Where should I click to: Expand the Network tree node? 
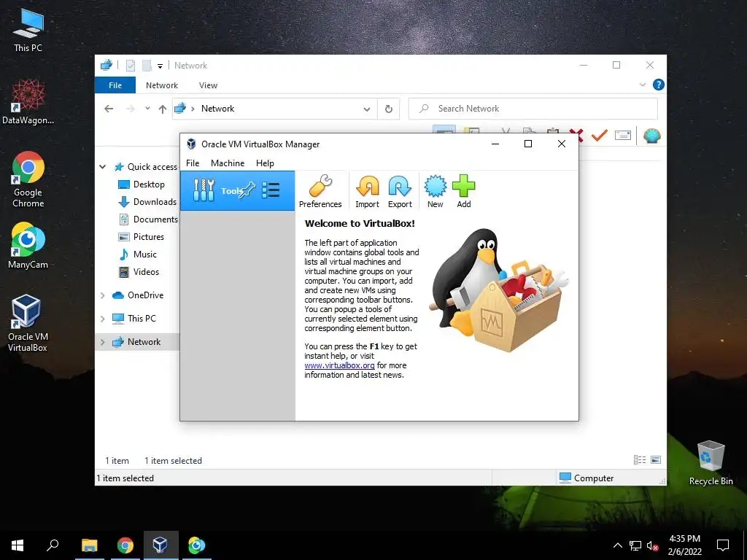tap(102, 342)
